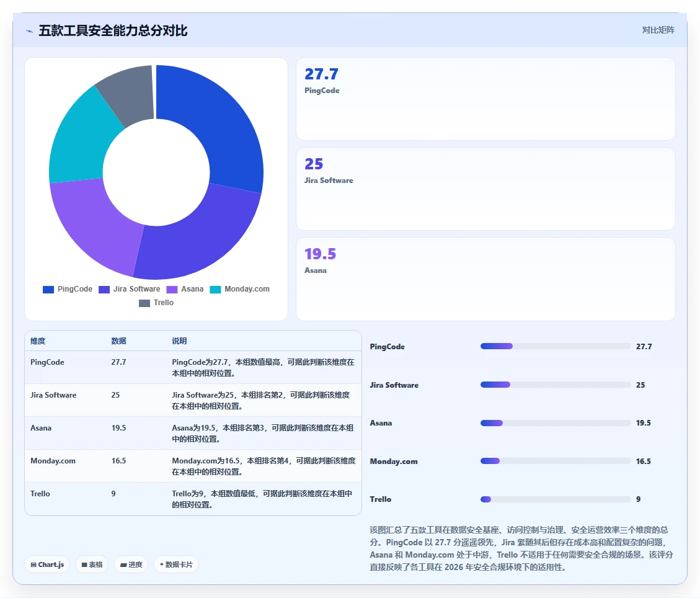Click the Trello progress bar
This screenshot has height=598, width=700.
click(556, 499)
